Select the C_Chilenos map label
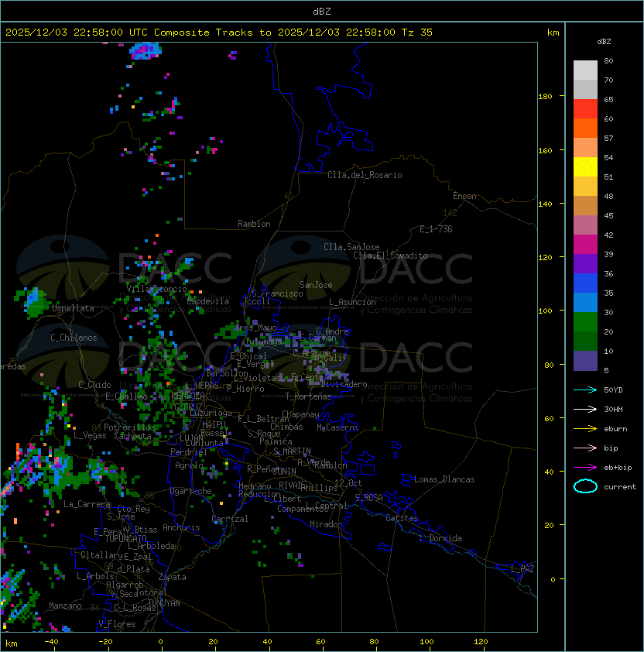The width and height of the screenshot is (644, 652). [74, 338]
